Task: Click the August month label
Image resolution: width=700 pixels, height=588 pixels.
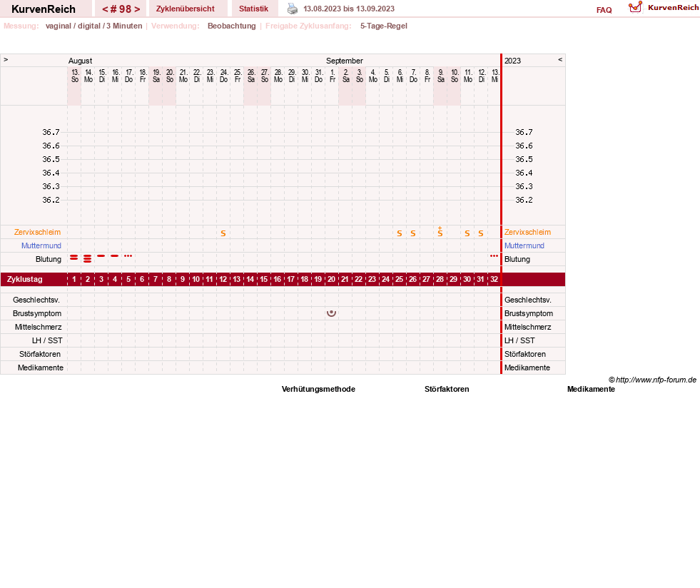Action: click(81, 61)
